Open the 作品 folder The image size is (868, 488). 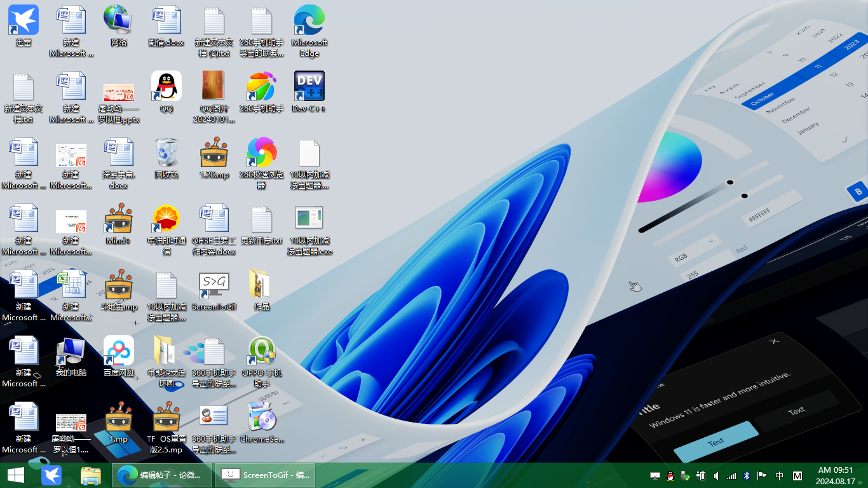click(262, 290)
